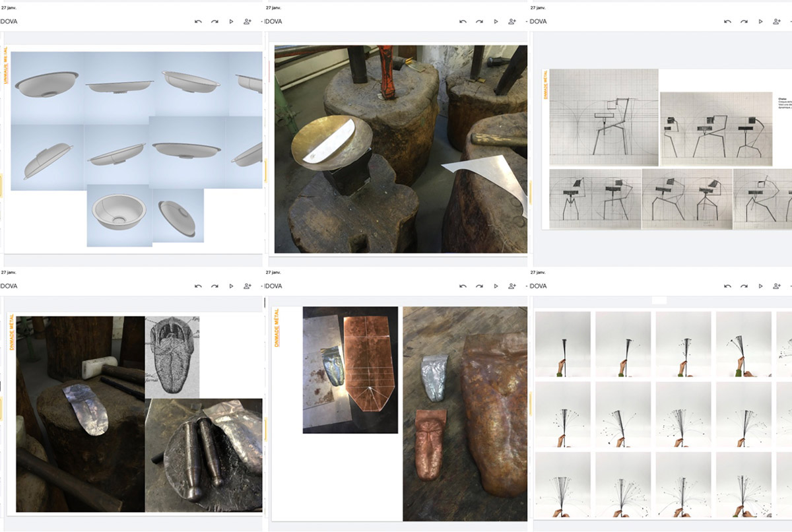The width and height of the screenshot is (792, 532).
Task: Play slideshow in hand-and-wires grid window
Action: pos(760,286)
